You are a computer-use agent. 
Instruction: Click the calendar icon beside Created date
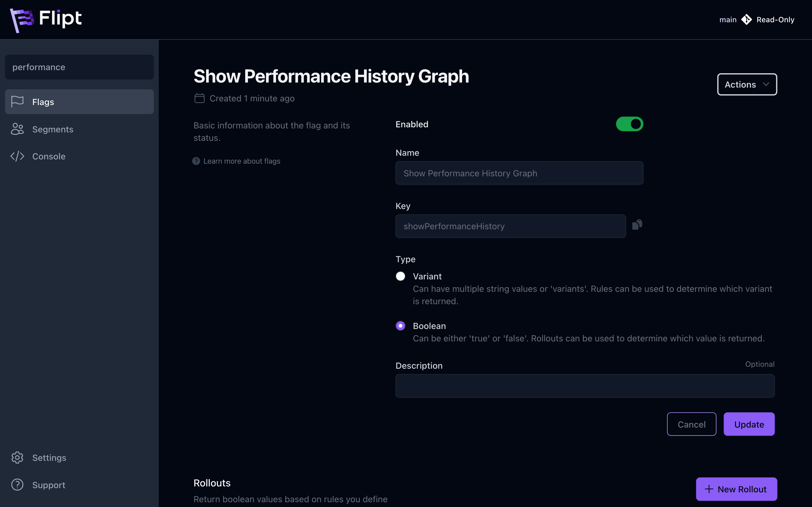199,98
